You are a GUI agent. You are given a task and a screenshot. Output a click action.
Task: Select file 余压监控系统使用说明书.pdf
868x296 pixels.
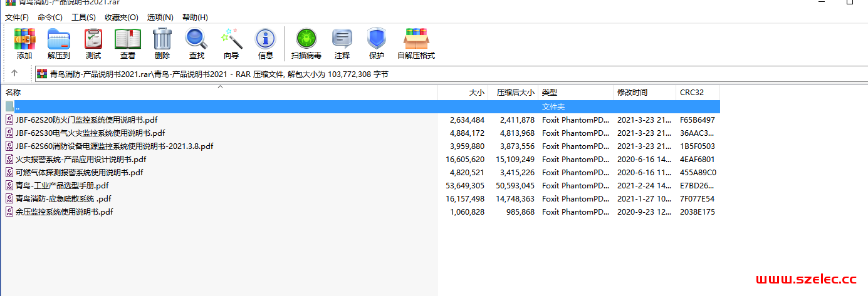65,212
